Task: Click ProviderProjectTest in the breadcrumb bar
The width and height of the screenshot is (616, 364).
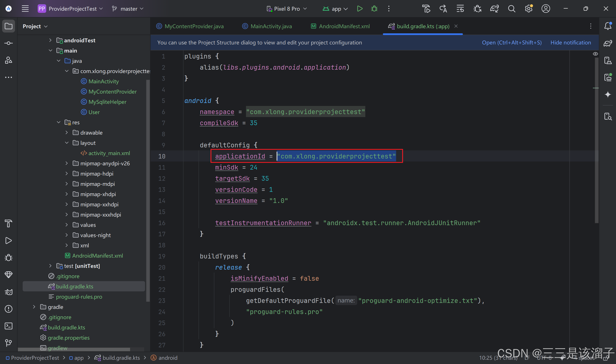Action: tap(33, 358)
